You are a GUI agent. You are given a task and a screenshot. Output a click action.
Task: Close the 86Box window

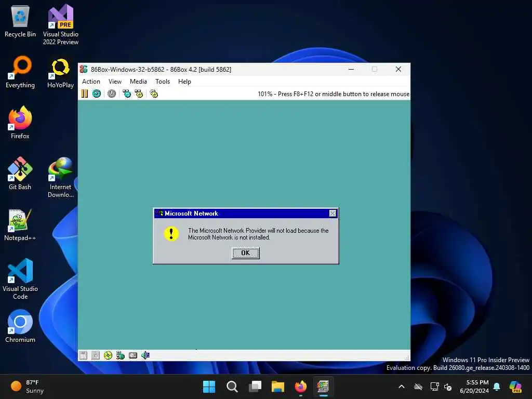point(398,69)
